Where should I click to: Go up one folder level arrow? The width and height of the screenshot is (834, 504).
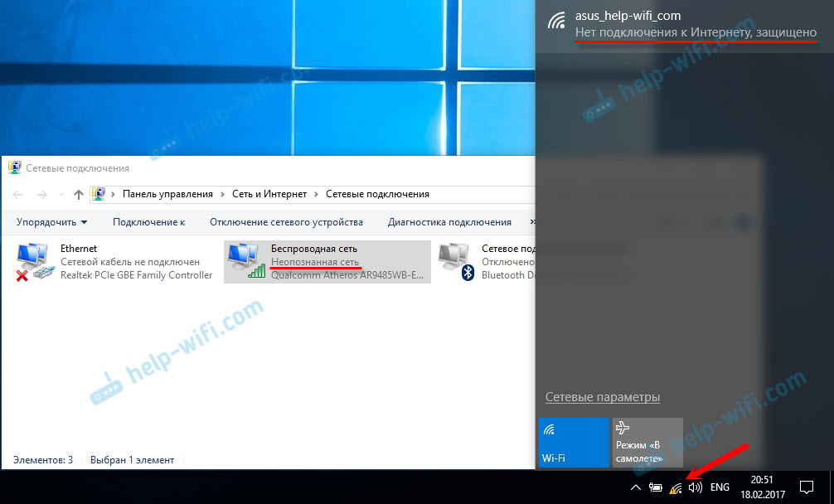click(x=79, y=195)
